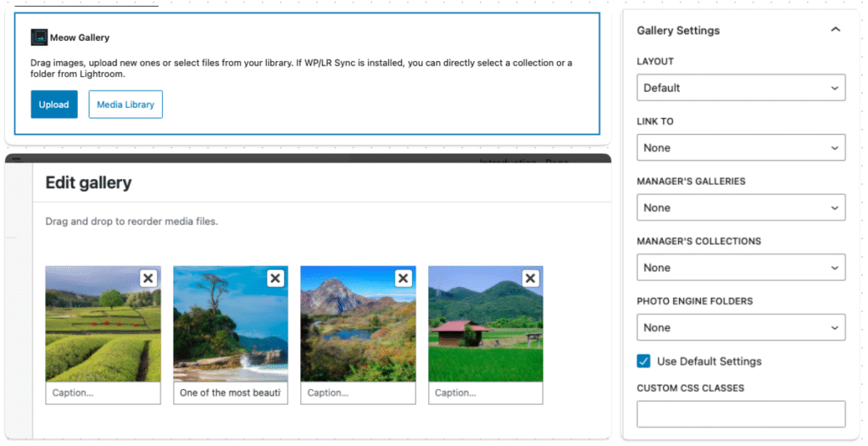
Task: Open the Link To dropdown
Action: 741,148
